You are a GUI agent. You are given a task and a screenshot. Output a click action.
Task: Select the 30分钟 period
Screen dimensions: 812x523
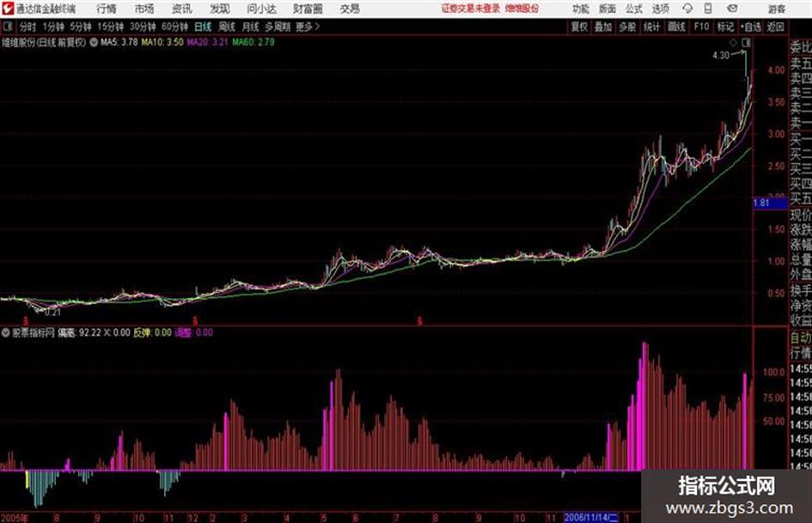[143, 27]
